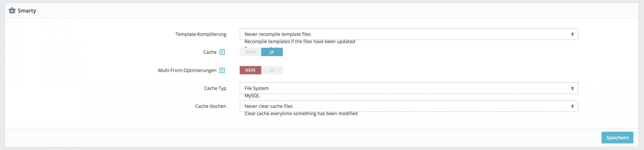The height and width of the screenshot is (150, 644).
Task: Click the Cache löschen label
Action: pyautogui.click(x=211, y=106)
